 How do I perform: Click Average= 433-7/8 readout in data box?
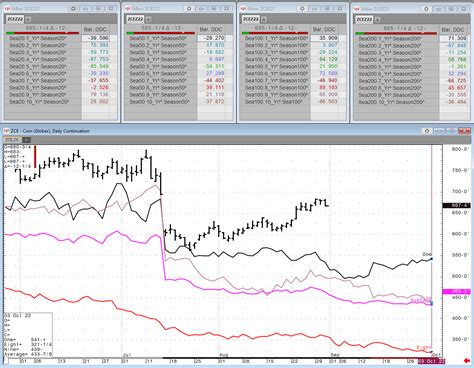[28, 354]
